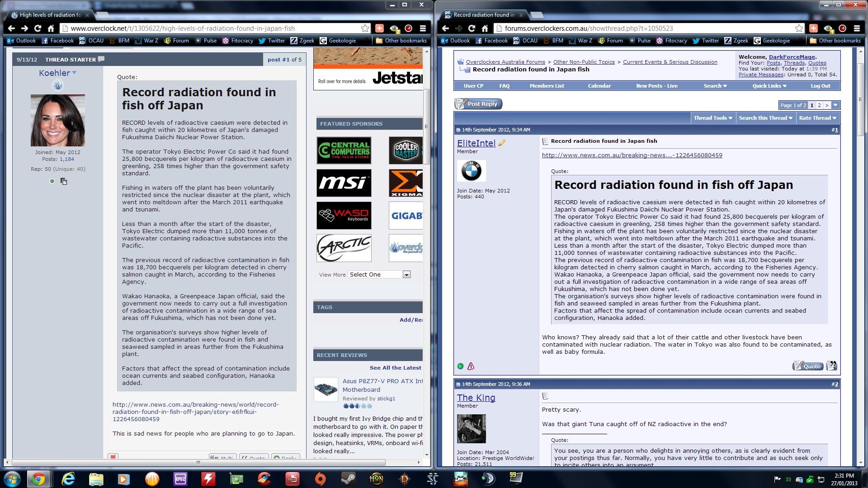Open the Arctic sponsor logo
The image size is (868, 488).
coord(344,248)
